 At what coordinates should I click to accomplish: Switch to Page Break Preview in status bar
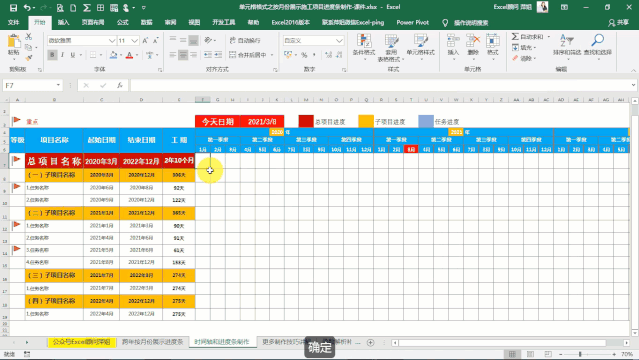pyautogui.click(x=547, y=354)
